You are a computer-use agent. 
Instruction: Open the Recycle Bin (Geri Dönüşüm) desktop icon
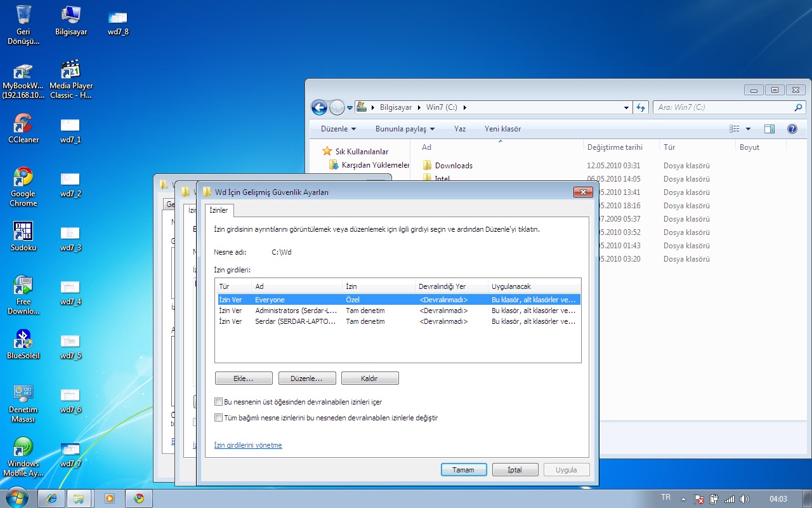(x=23, y=24)
